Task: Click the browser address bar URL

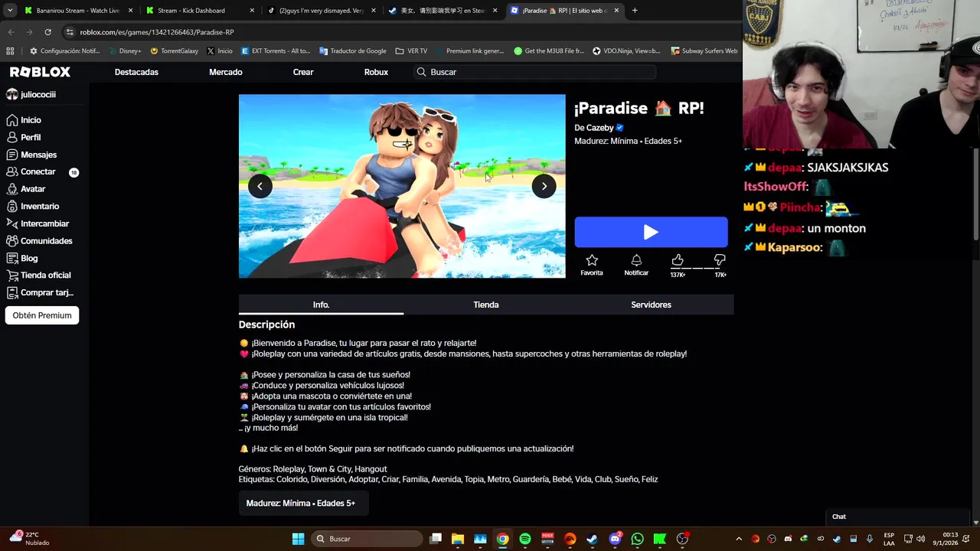Action: pos(157,32)
